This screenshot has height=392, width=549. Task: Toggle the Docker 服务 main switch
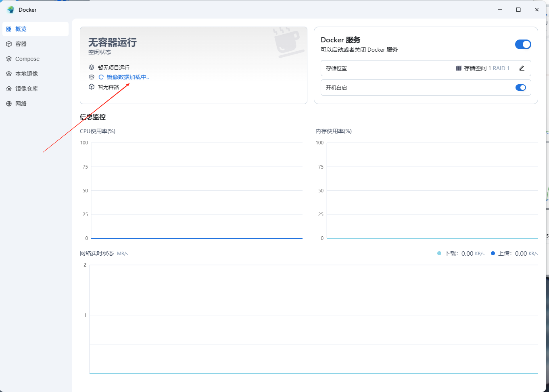click(523, 44)
